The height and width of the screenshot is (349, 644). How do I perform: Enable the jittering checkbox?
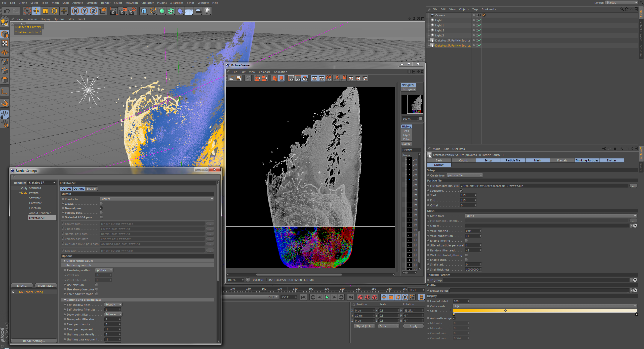pos(466,240)
